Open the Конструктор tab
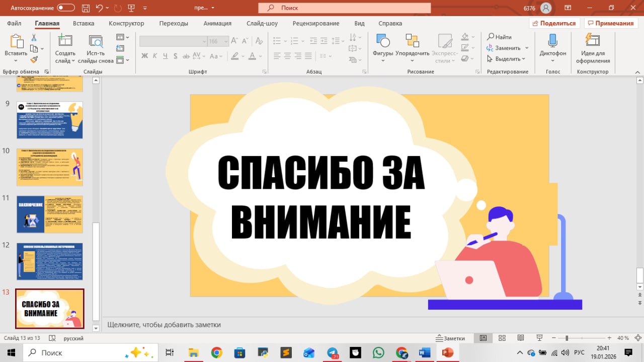Viewport: 644px width, 362px height. point(126,23)
